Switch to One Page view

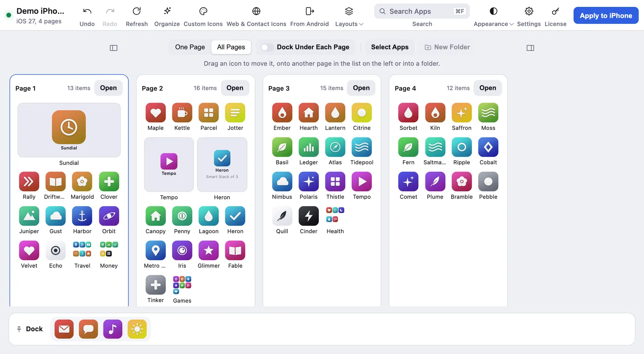tap(190, 47)
